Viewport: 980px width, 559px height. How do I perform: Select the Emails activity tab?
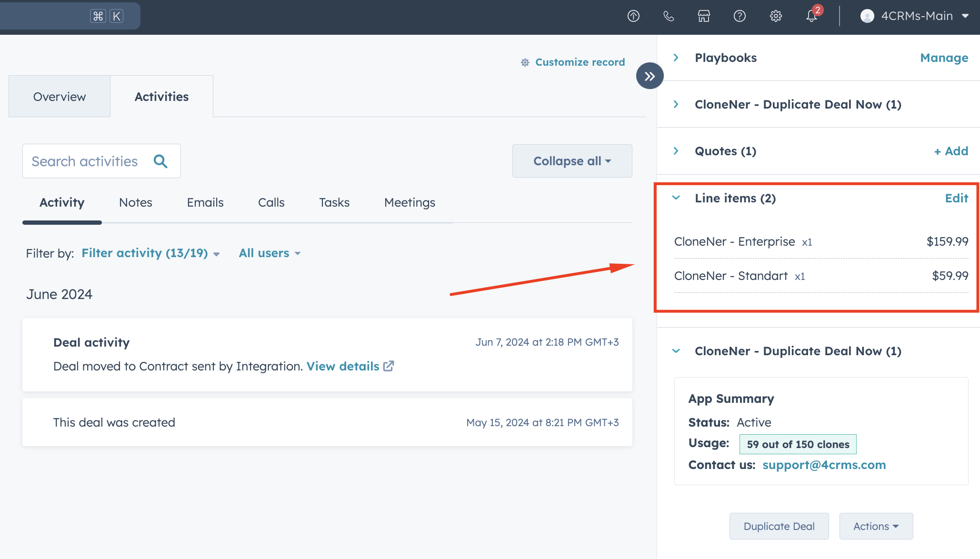pyautogui.click(x=205, y=202)
